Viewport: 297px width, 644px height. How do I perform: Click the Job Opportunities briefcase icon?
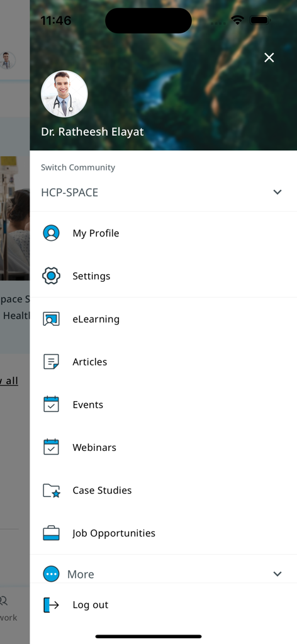point(52,533)
